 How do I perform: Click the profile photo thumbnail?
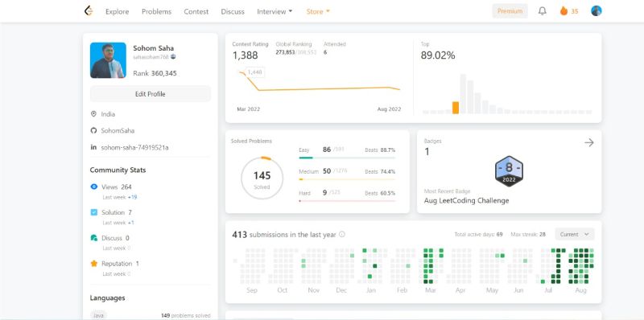tap(108, 60)
